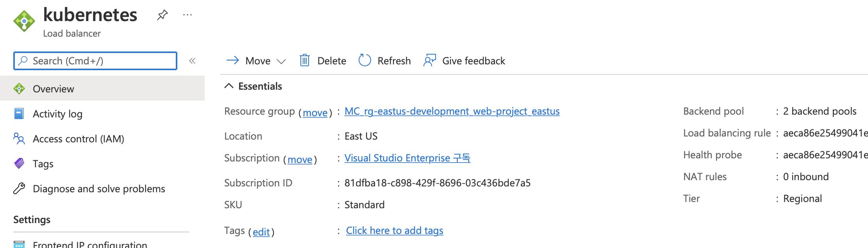
Task: Click the search magnifier icon
Action: pos(23,61)
